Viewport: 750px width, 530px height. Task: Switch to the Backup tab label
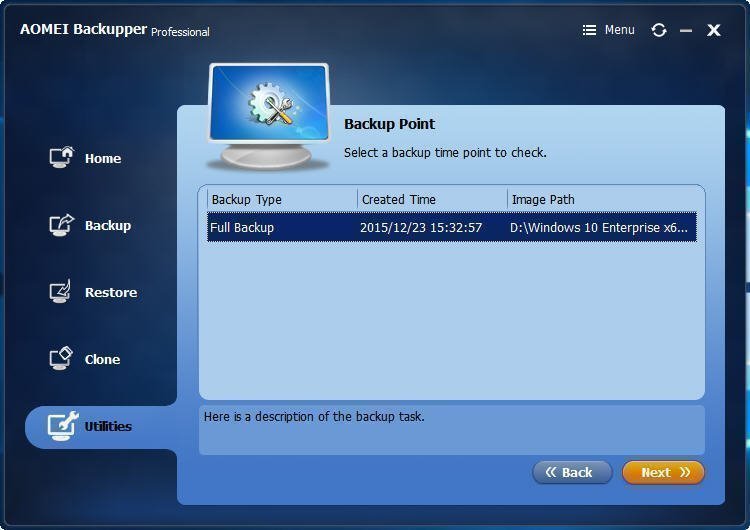point(108,225)
